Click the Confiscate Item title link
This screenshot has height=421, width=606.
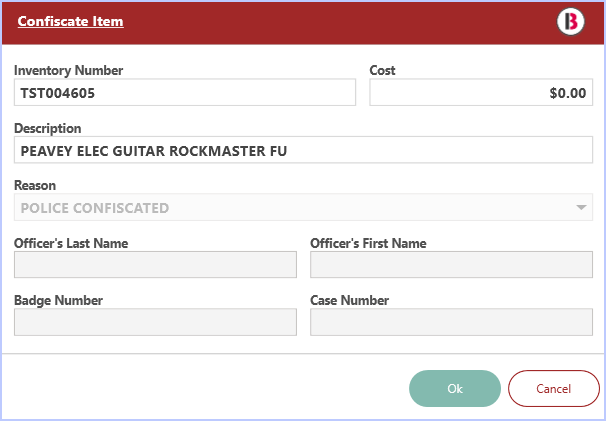pyautogui.click(x=70, y=21)
